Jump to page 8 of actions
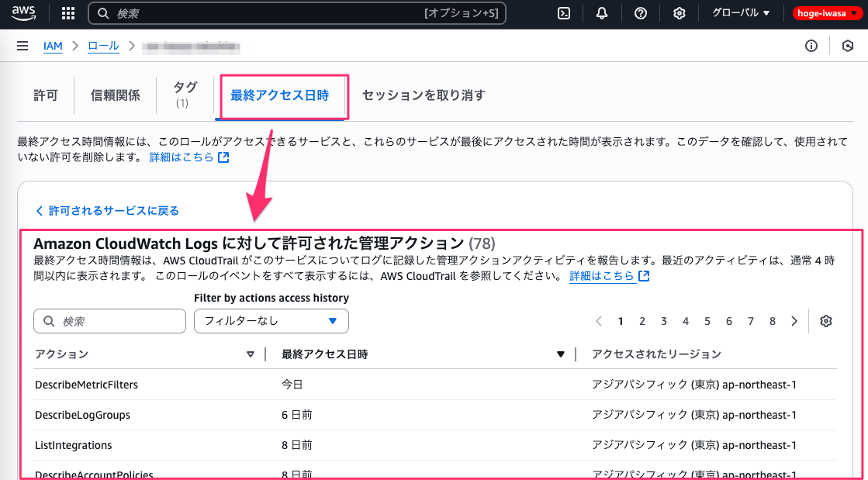 coord(773,321)
